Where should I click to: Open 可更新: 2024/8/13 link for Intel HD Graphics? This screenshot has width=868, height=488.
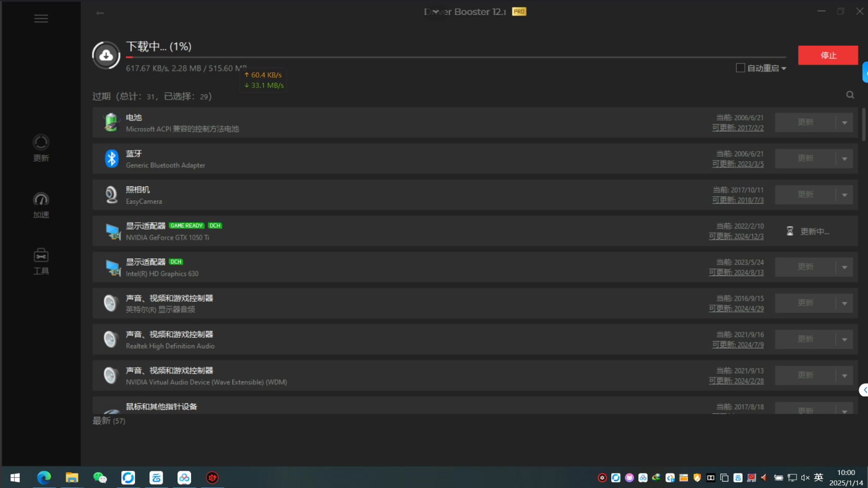click(x=736, y=273)
